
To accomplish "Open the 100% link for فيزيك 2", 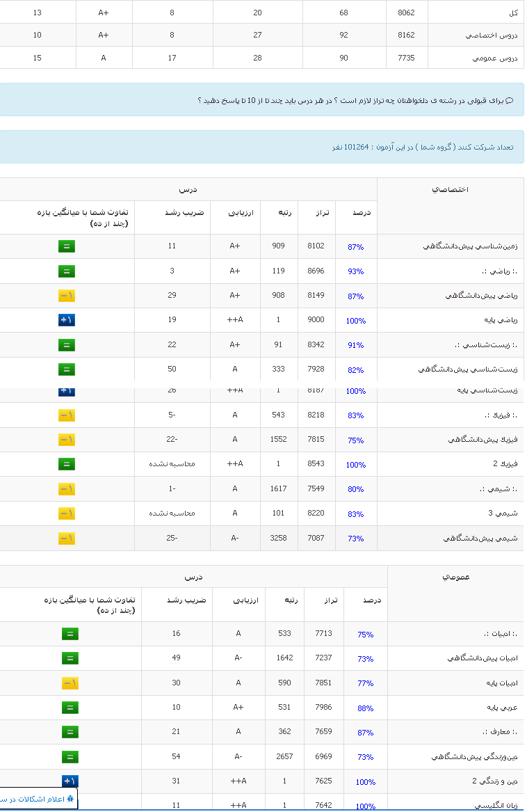I will click(x=356, y=465).
